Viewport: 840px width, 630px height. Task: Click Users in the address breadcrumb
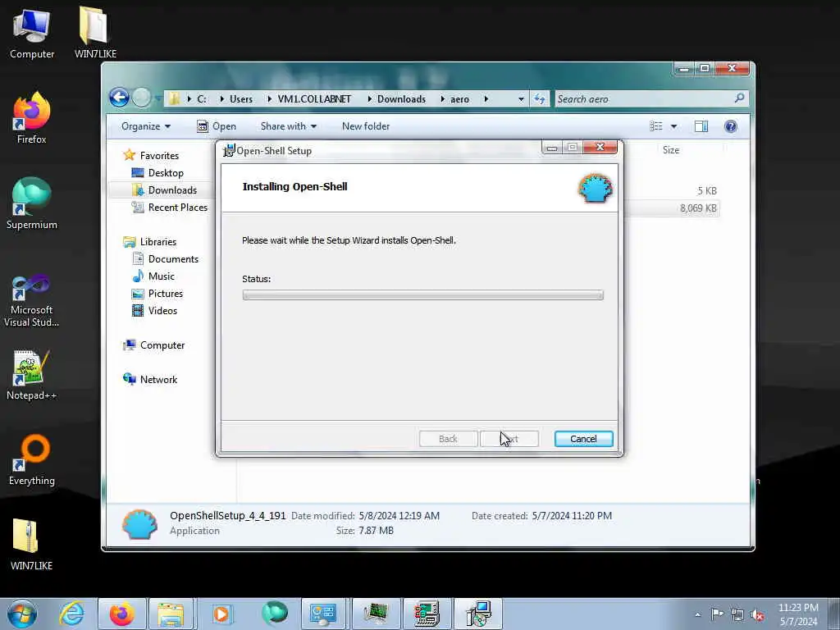241,99
